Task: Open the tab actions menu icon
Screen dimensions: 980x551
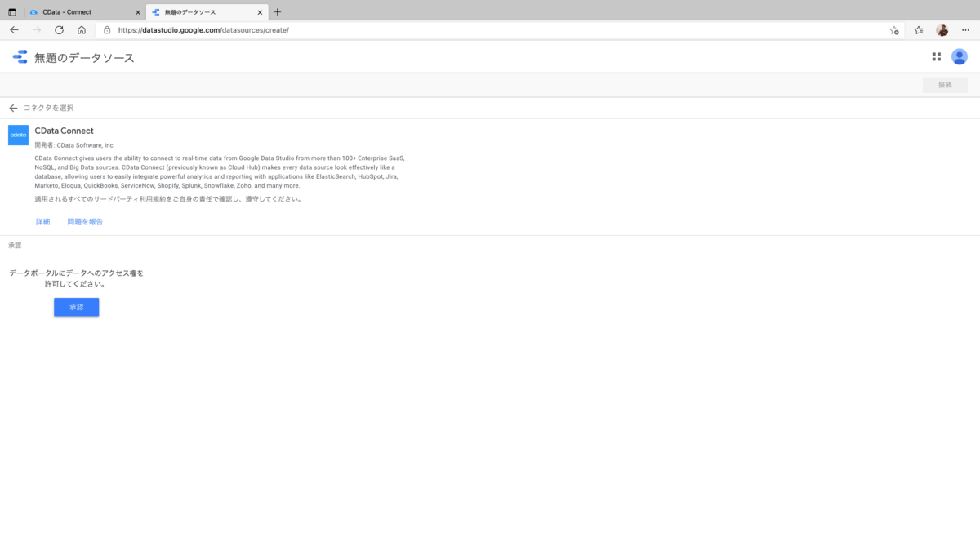Action: [12, 12]
